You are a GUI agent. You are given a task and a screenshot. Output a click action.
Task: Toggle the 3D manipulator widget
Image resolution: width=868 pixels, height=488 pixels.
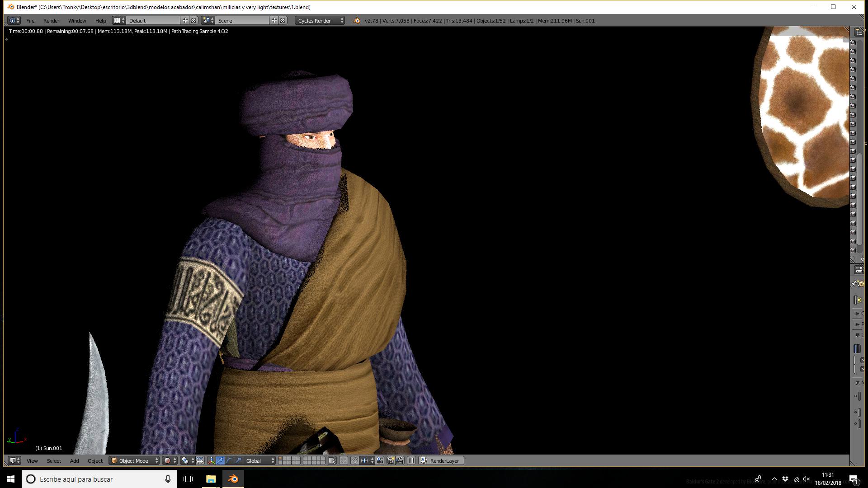(211, 460)
